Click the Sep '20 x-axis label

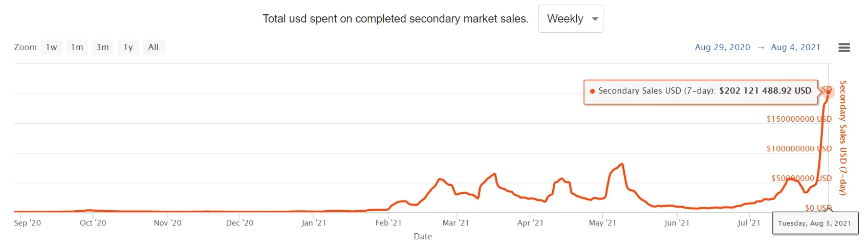28,223
